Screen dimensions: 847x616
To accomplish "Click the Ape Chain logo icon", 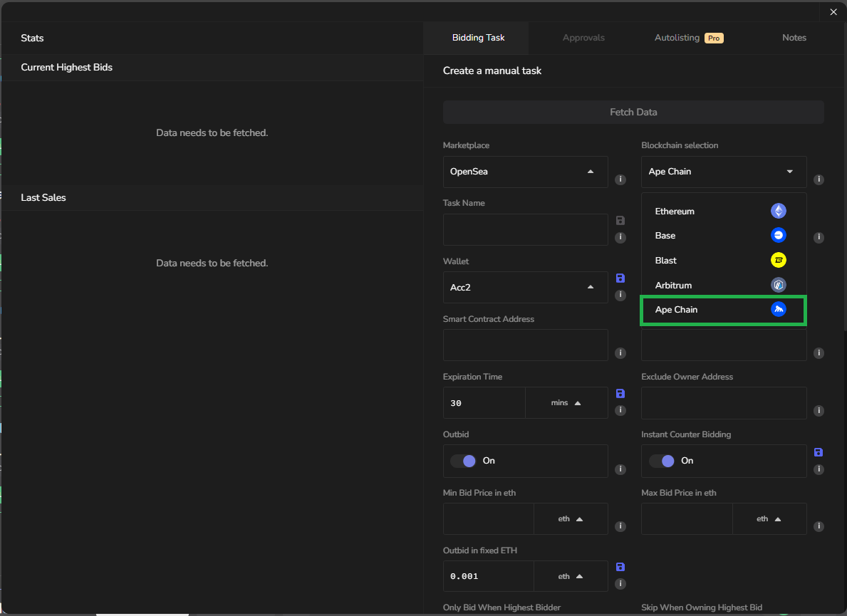I will coord(778,309).
